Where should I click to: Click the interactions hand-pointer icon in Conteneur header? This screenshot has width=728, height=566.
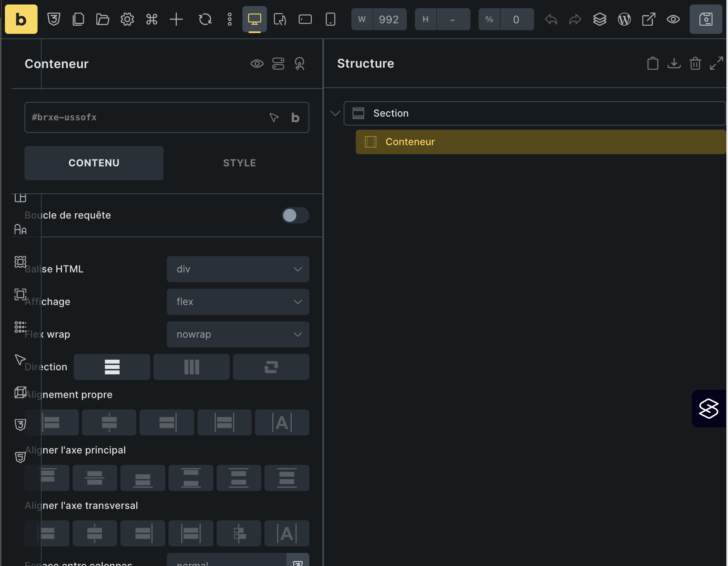pyautogui.click(x=300, y=64)
